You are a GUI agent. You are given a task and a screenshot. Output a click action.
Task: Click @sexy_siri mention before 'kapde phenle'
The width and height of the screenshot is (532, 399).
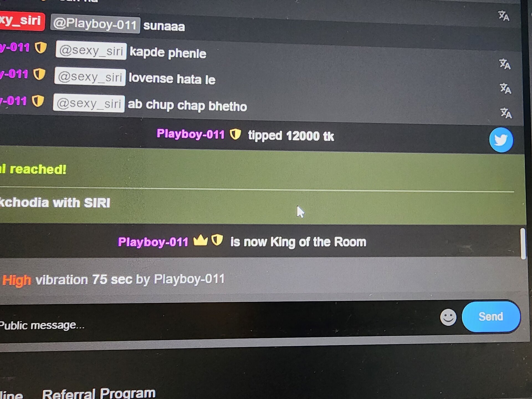tap(91, 51)
